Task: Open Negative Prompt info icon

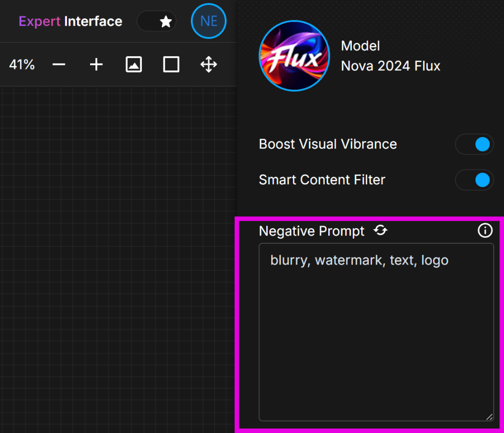Action: [x=485, y=231]
